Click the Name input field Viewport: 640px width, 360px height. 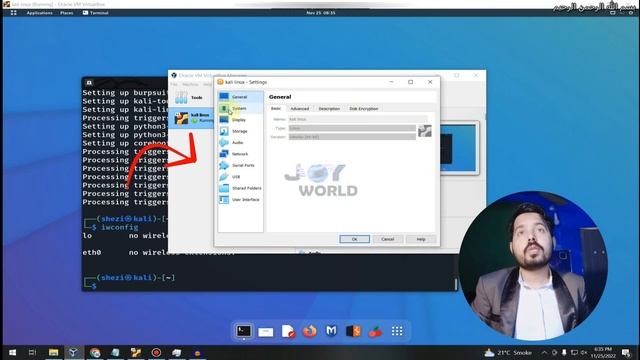click(358, 119)
